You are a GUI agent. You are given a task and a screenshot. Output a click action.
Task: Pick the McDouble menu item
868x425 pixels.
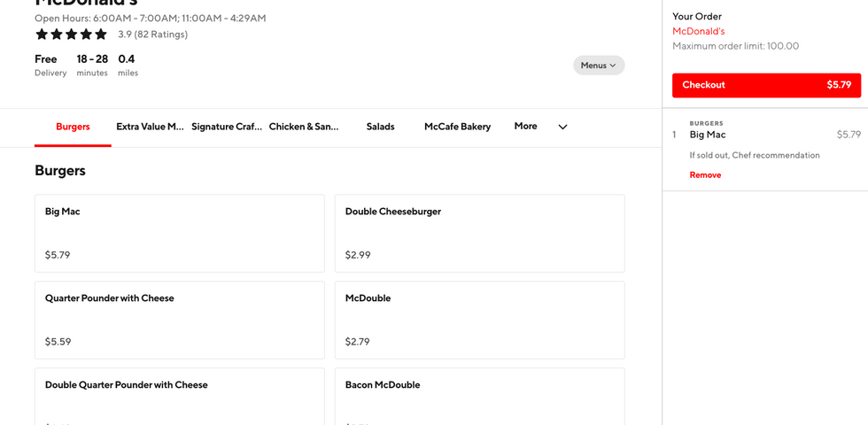479,320
